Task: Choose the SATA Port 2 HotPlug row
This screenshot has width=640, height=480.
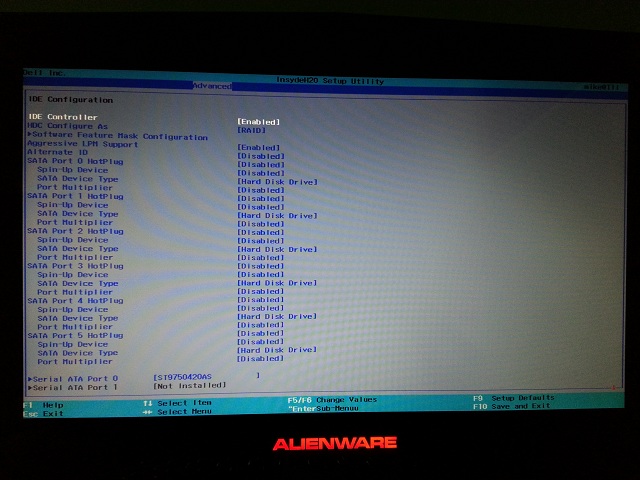Action: (75, 231)
